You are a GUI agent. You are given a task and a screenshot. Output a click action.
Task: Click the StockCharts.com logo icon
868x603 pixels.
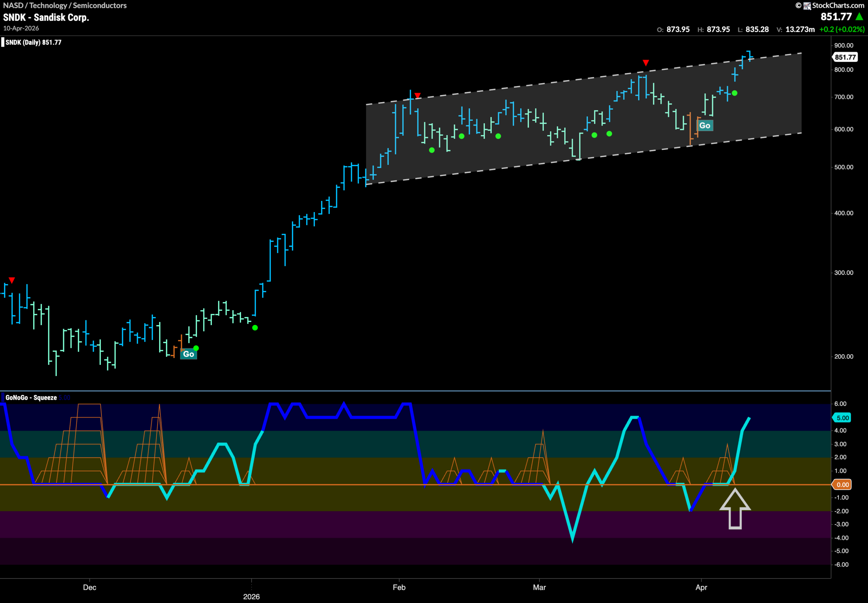[x=807, y=6]
